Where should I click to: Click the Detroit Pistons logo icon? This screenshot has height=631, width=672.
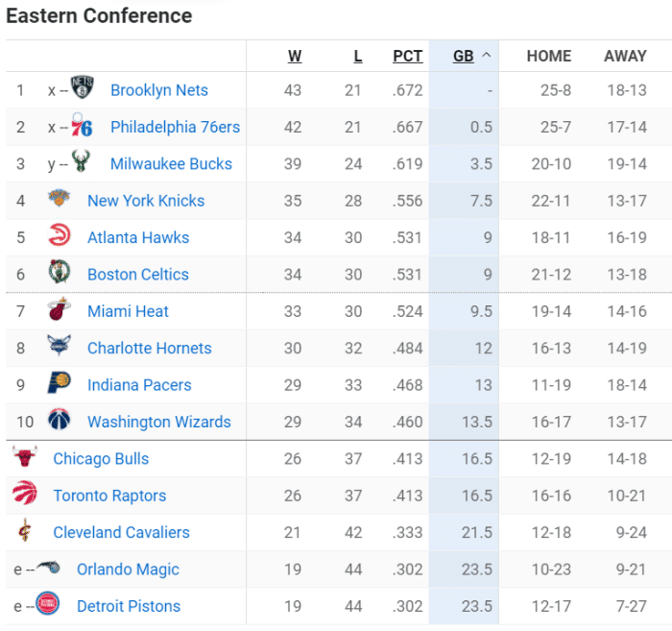(x=48, y=606)
